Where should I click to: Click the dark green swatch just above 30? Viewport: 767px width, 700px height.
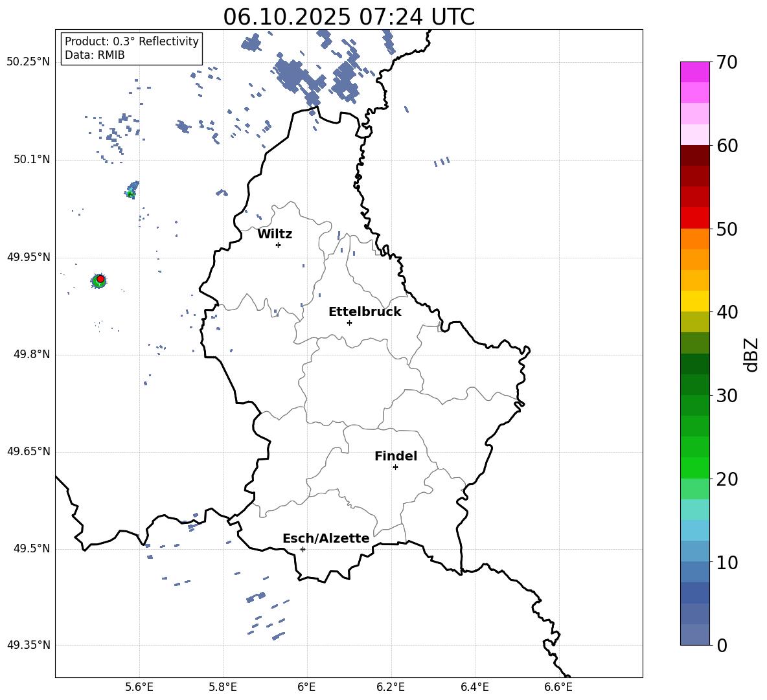[694, 384]
